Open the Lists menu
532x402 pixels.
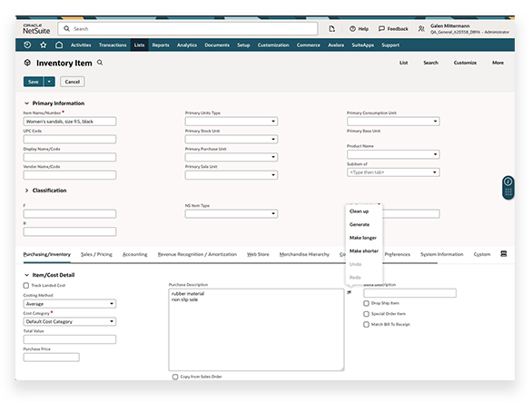139,45
